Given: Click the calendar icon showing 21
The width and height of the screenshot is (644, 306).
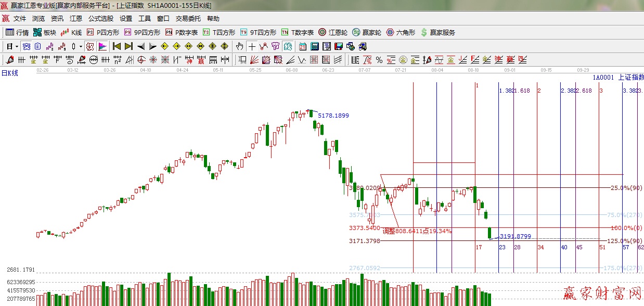Looking at the screenshot, I should pyautogui.click(x=302, y=46).
